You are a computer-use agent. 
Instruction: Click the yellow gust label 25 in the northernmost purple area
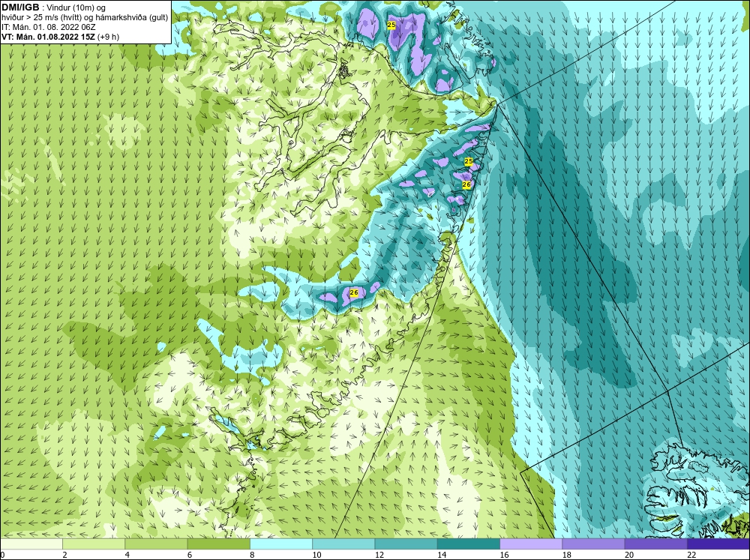pyautogui.click(x=391, y=25)
